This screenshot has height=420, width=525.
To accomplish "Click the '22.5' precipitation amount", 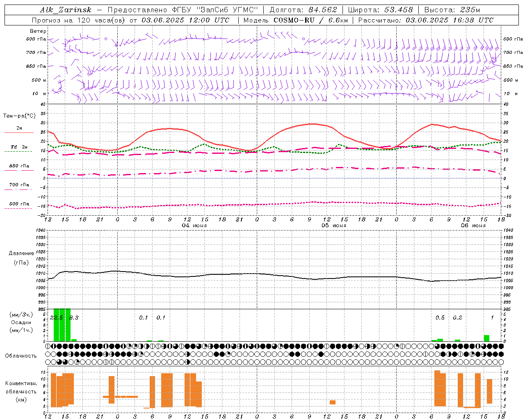I will [56, 318].
